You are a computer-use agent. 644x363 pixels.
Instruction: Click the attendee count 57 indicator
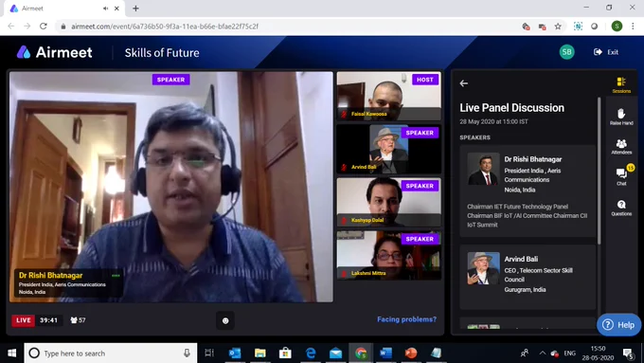pos(78,320)
